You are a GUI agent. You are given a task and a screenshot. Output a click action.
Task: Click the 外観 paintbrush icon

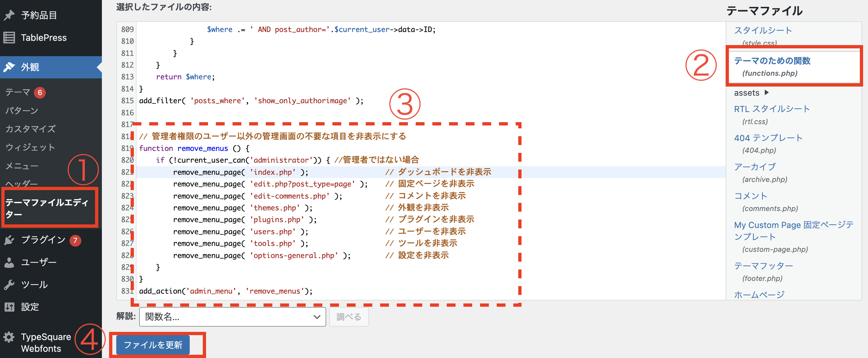(x=9, y=67)
